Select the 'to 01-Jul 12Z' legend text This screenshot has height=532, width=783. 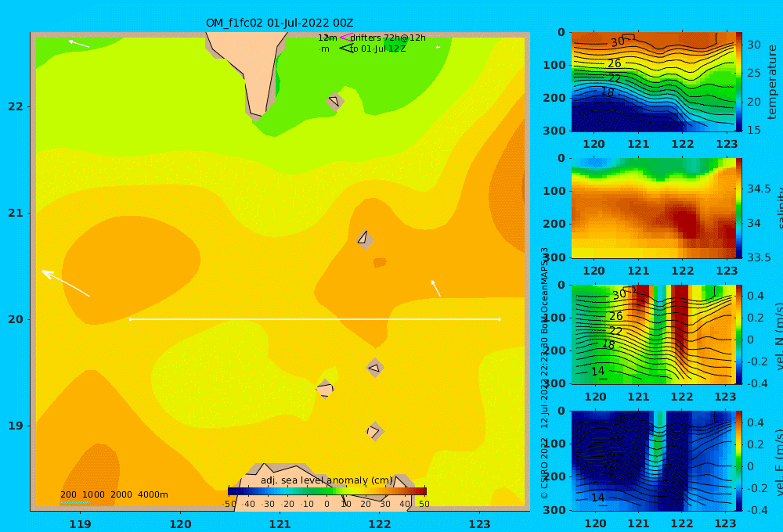click(x=377, y=49)
